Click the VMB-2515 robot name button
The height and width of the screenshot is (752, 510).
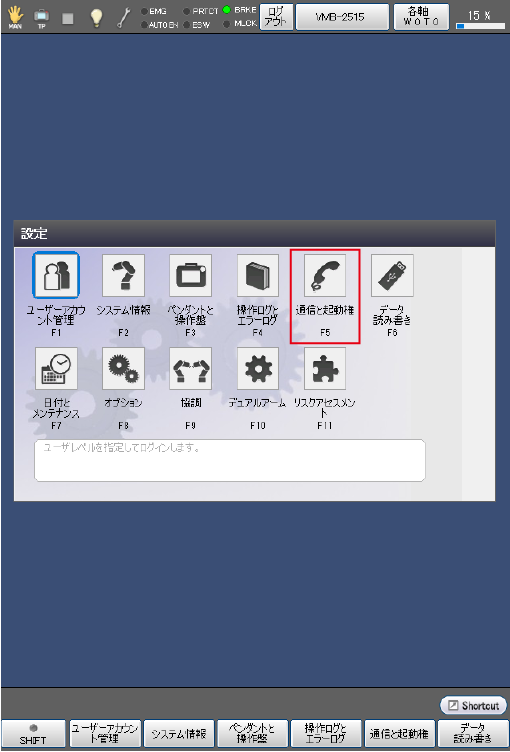tap(342, 17)
